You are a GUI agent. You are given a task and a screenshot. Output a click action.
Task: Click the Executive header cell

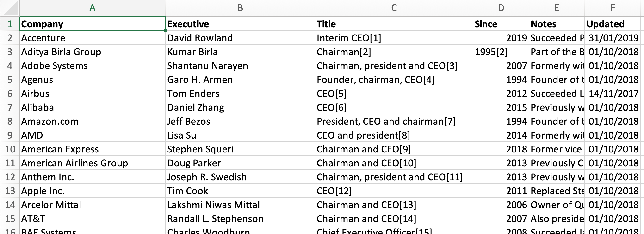(x=240, y=24)
